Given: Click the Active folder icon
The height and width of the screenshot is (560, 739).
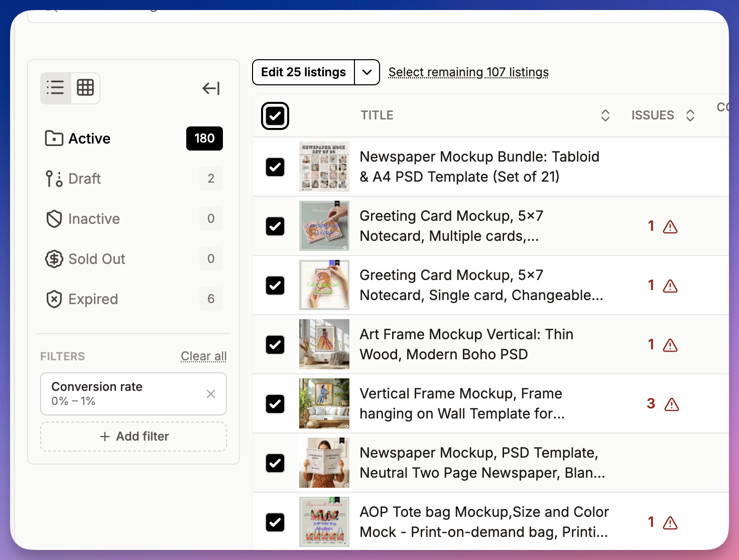Looking at the screenshot, I should [x=54, y=138].
